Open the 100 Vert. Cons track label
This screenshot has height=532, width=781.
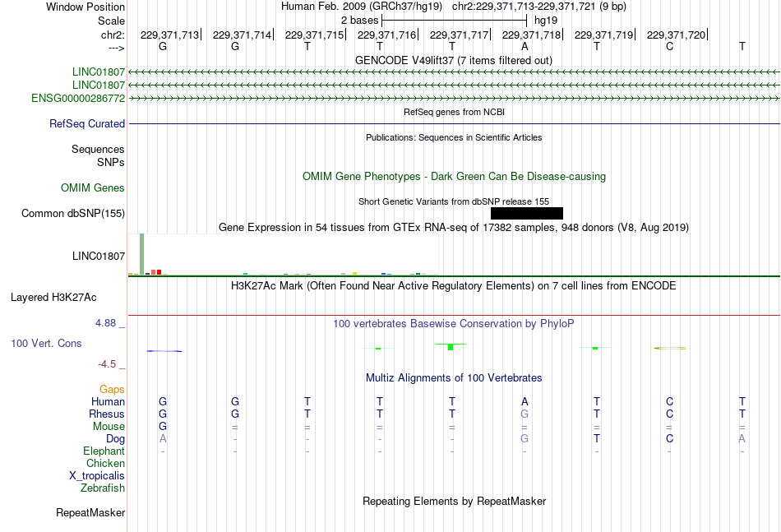pyautogui.click(x=46, y=343)
